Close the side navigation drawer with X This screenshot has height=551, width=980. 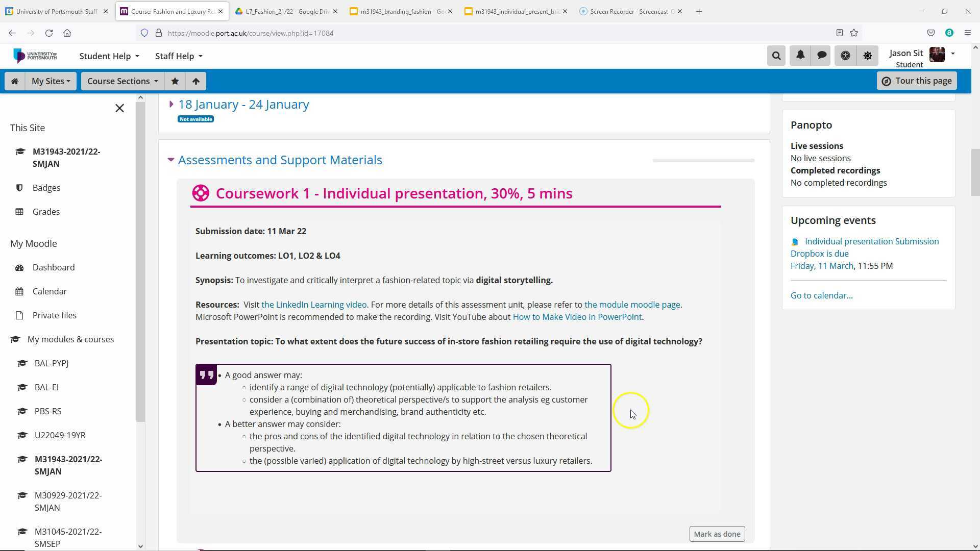click(119, 108)
